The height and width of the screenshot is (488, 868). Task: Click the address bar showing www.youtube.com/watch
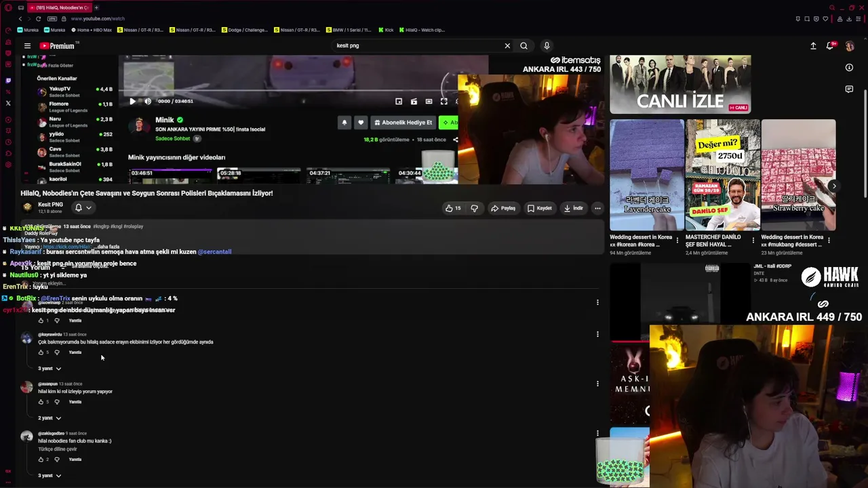click(x=98, y=18)
